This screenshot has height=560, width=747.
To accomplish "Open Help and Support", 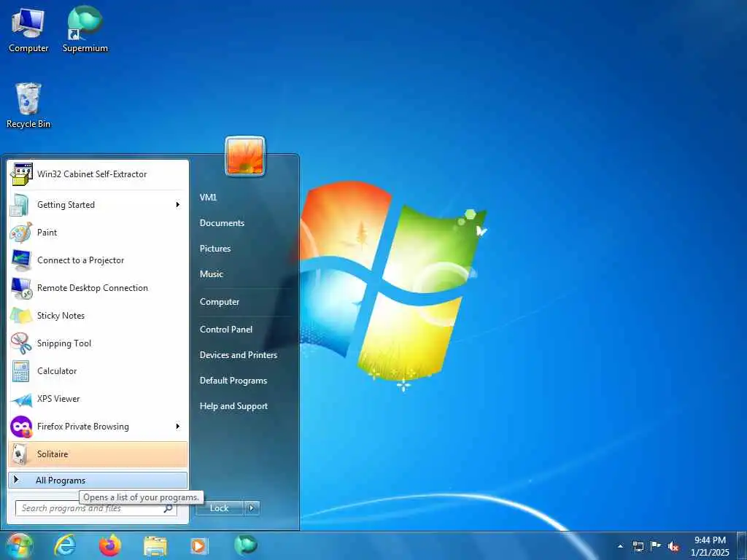I will point(234,406).
